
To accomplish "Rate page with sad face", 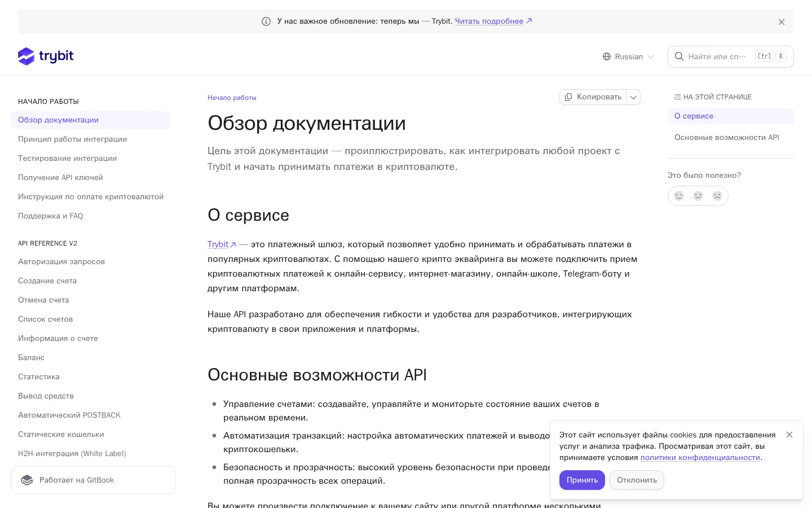I will pyautogui.click(x=717, y=196).
